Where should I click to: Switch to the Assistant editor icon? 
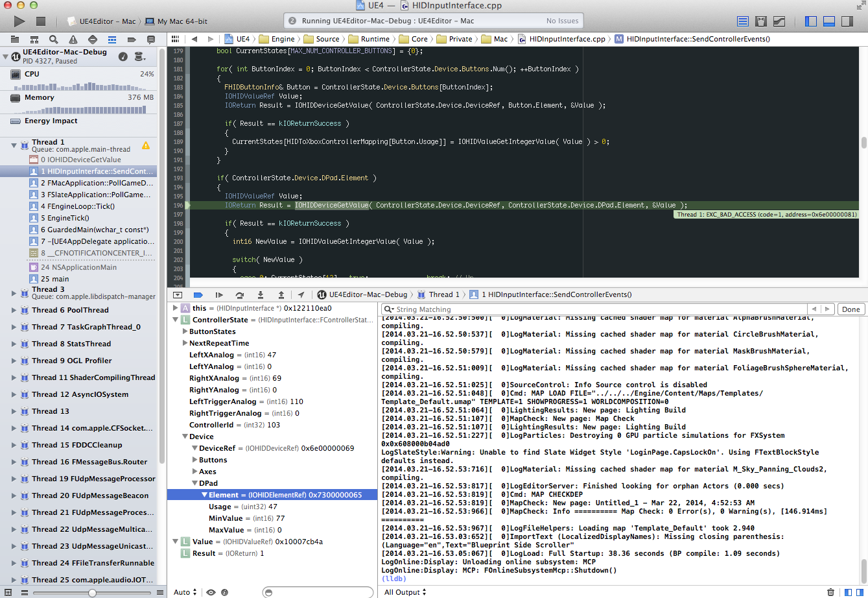(x=761, y=21)
